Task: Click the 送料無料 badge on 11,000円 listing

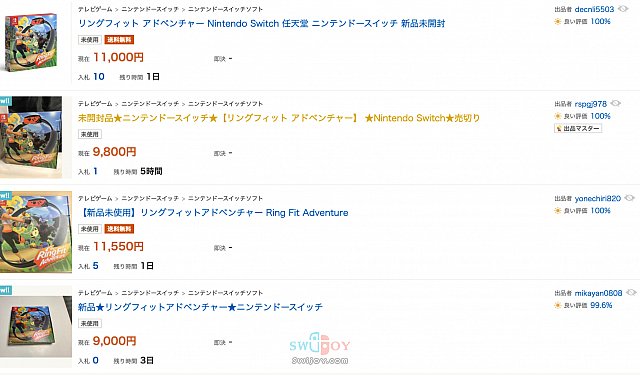Action: coord(119,40)
